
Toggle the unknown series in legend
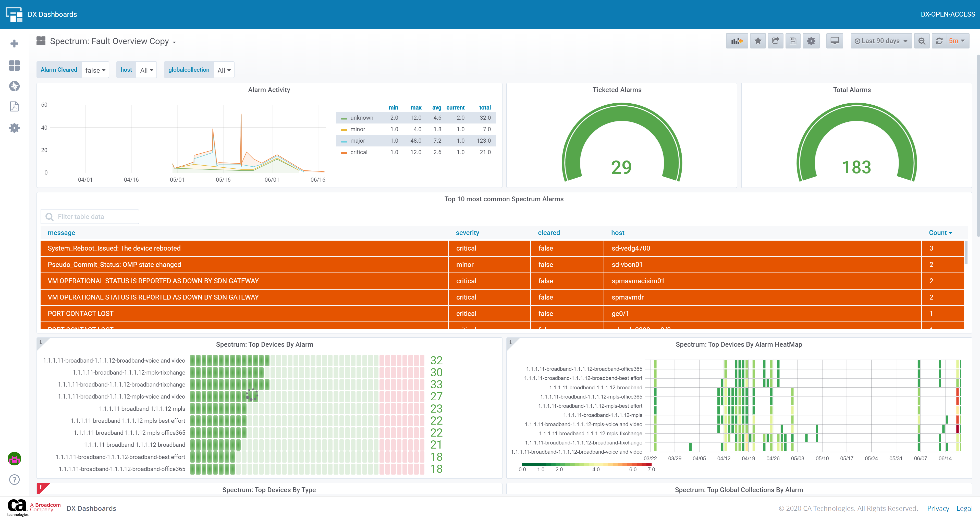coord(362,118)
